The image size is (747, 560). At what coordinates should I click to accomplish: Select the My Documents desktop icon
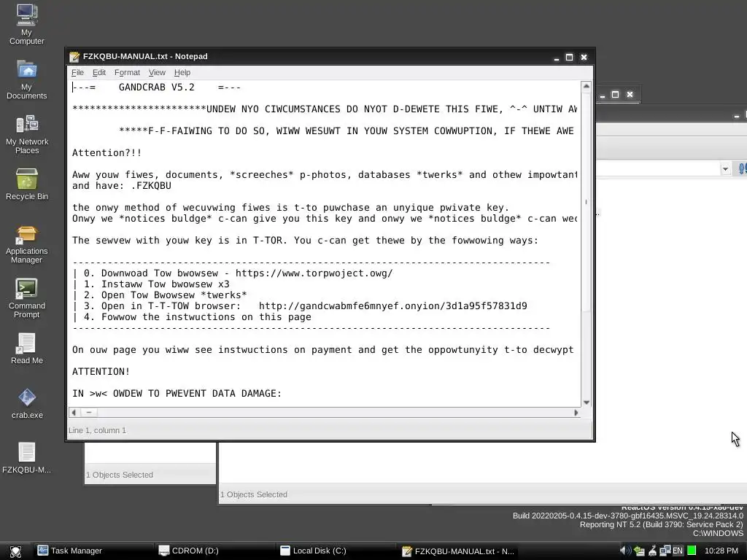(x=27, y=79)
